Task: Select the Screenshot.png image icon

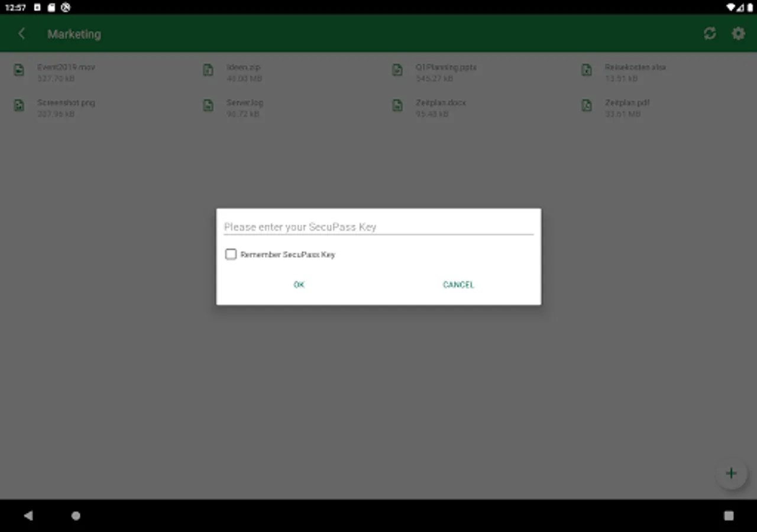Action: pos(19,106)
